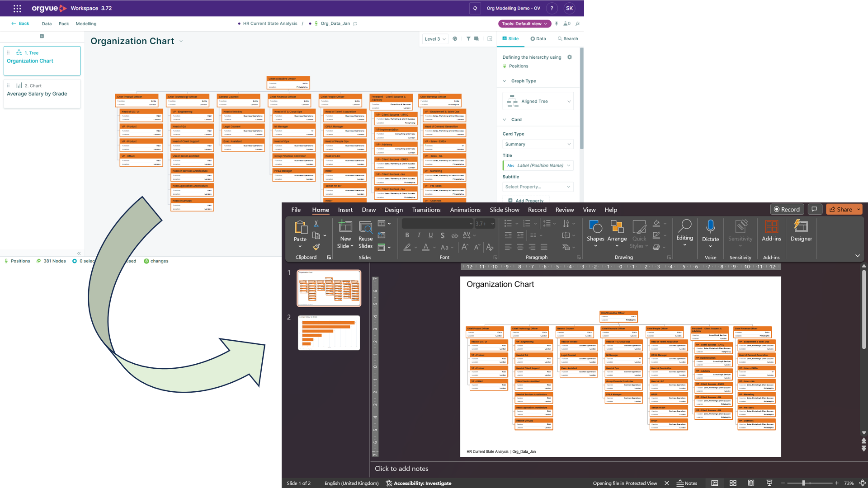Click the orgvue app launcher grid icon

click(17, 8)
